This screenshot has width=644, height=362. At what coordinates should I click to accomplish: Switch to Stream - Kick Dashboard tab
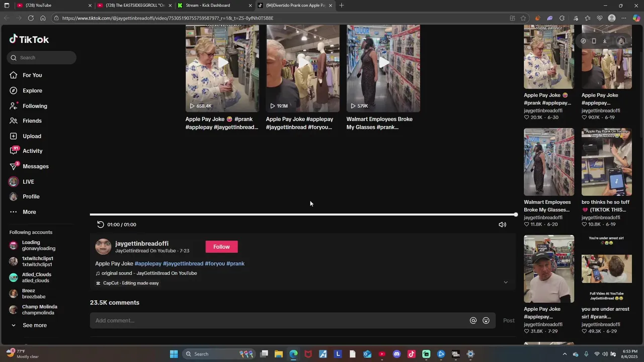(x=214, y=6)
